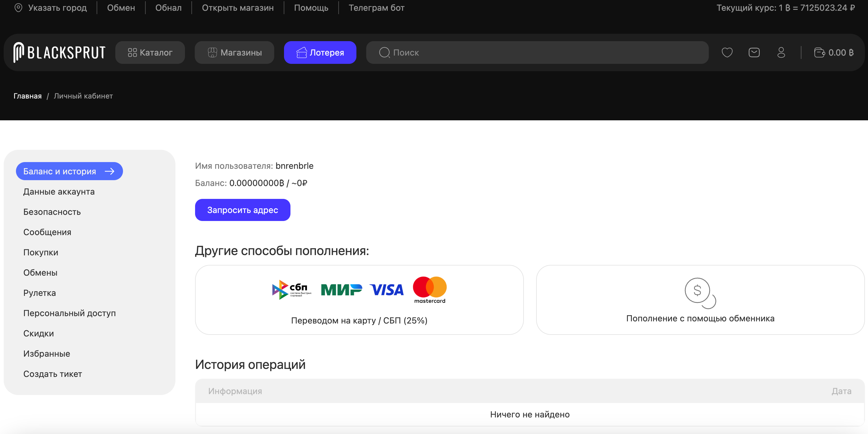This screenshot has height=434, width=868.
Task: Select Помощь in the top menu
Action: (311, 7)
